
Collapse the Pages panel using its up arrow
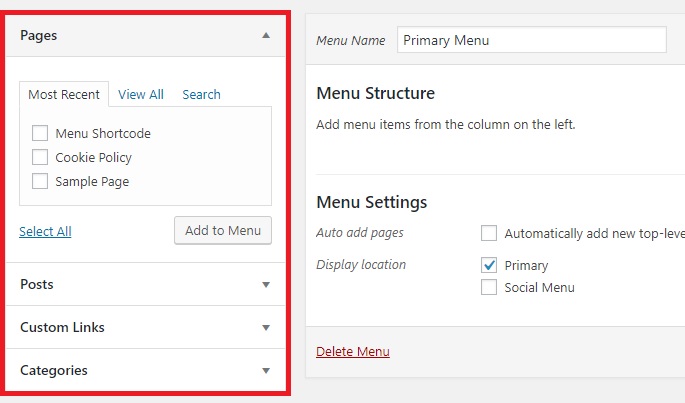click(x=266, y=35)
